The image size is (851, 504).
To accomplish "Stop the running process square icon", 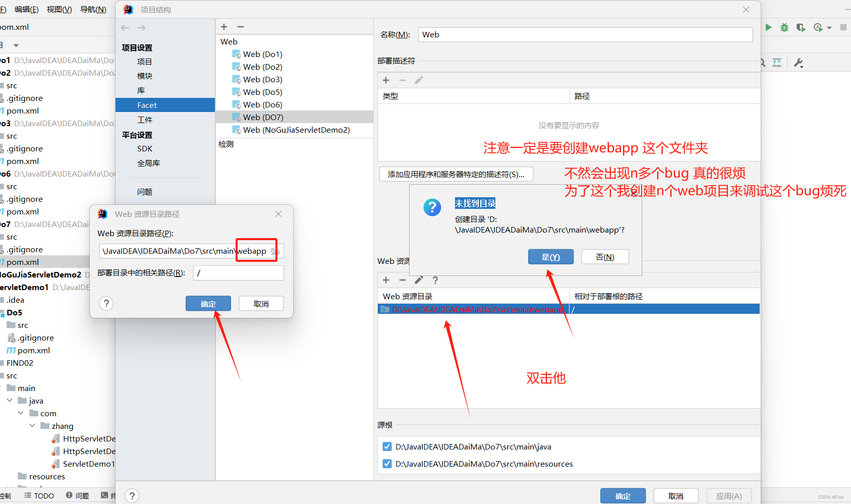I will pyautogui.click(x=843, y=27).
